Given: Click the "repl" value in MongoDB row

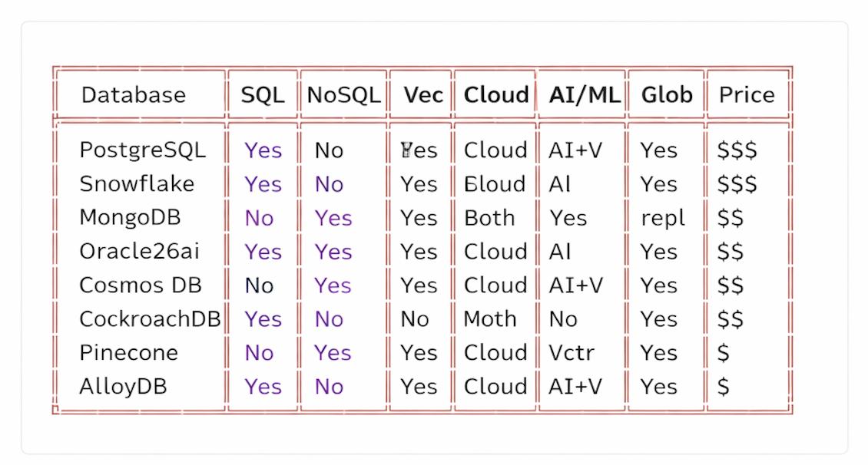Looking at the screenshot, I should 663,218.
